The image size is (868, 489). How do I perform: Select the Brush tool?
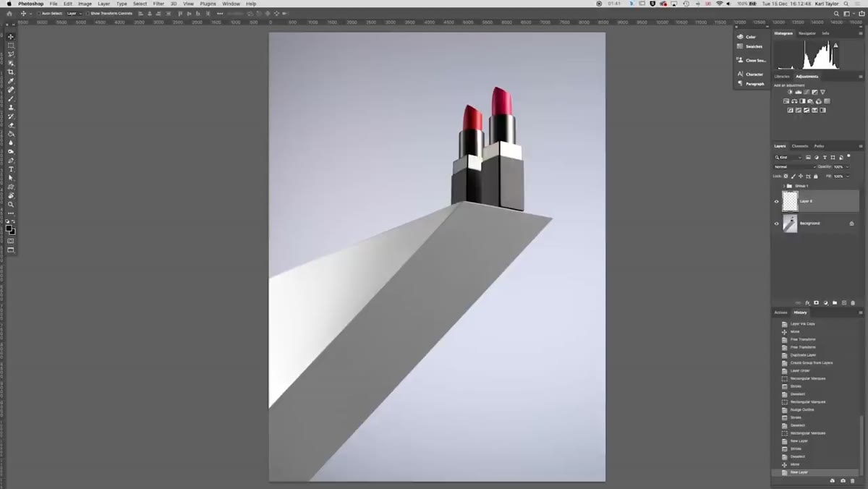[x=11, y=98]
